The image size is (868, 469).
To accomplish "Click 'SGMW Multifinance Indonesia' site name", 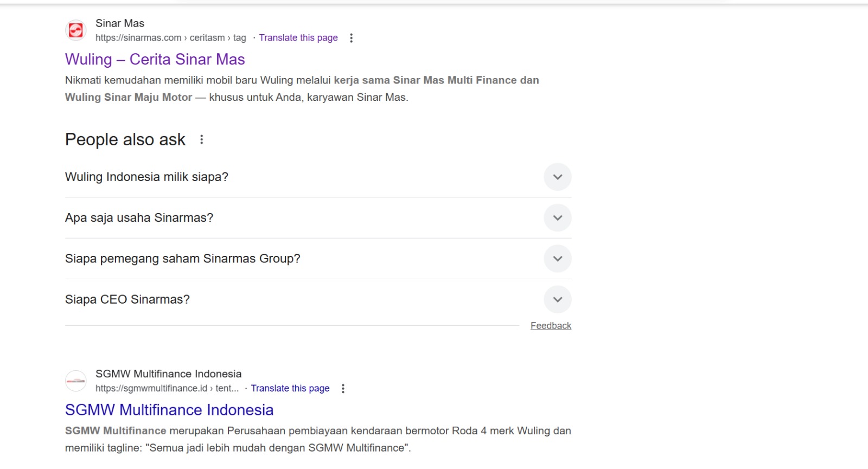I will (x=169, y=374).
